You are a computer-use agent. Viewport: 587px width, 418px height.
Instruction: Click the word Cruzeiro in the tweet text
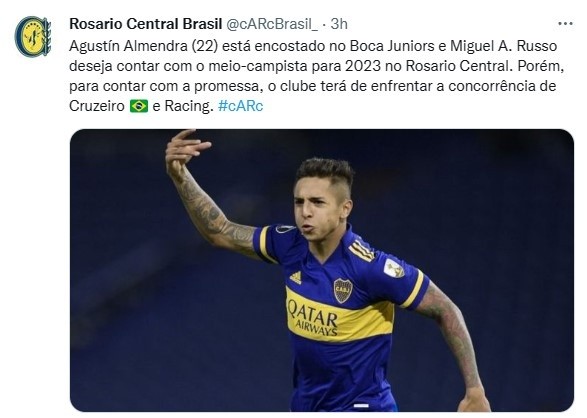[x=97, y=106]
